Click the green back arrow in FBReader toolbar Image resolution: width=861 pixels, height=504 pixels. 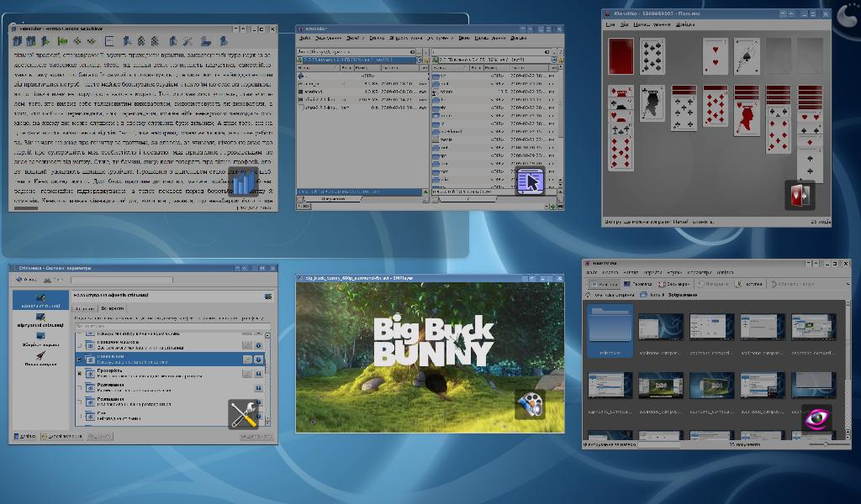click(x=62, y=41)
